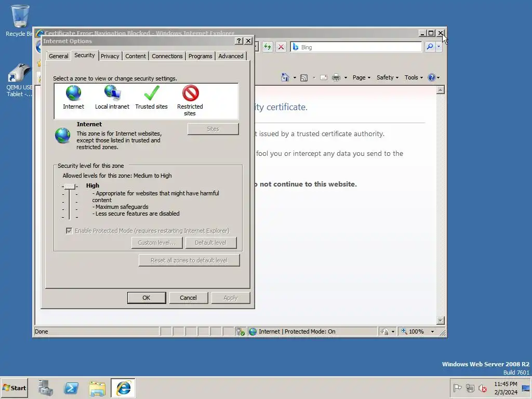Viewport: 532px width, 399px height.
Task: Click Reset all zones to default level
Action: (x=189, y=260)
